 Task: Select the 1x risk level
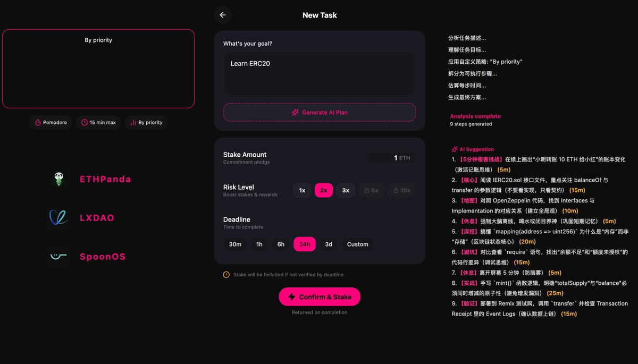[x=302, y=190]
